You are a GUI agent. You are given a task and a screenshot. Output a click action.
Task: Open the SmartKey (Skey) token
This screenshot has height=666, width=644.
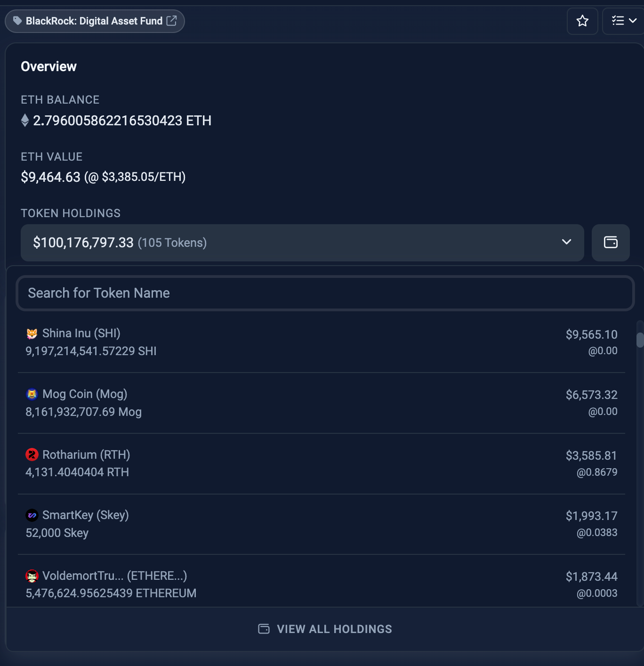click(x=86, y=515)
